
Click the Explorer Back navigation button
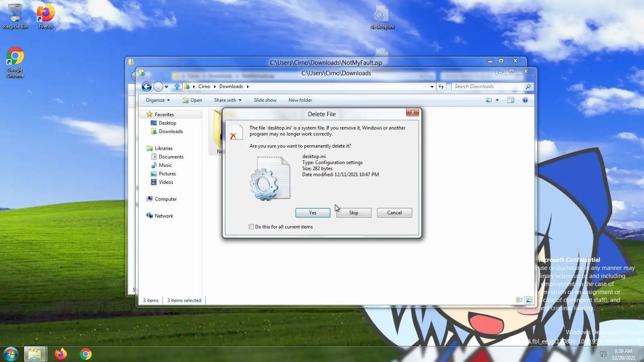[x=147, y=86]
